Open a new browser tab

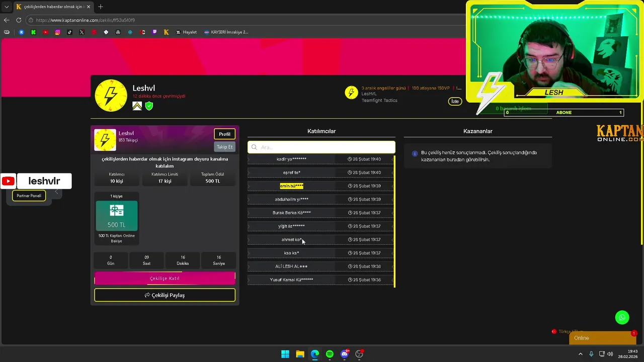[x=101, y=7]
